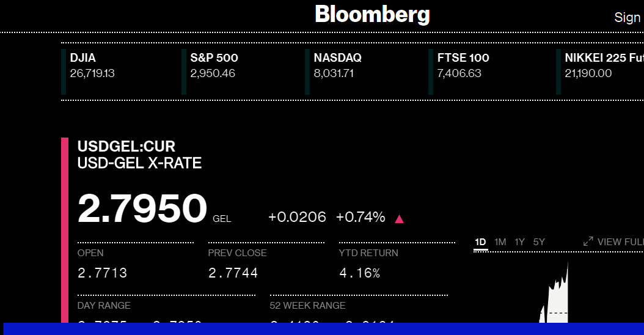Click the +0.74% percent change value

click(x=360, y=217)
